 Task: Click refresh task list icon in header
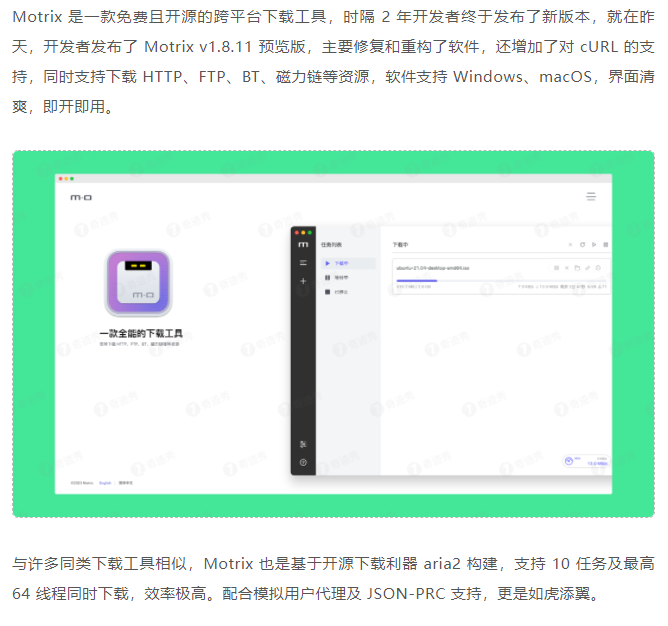[x=582, y=245]
